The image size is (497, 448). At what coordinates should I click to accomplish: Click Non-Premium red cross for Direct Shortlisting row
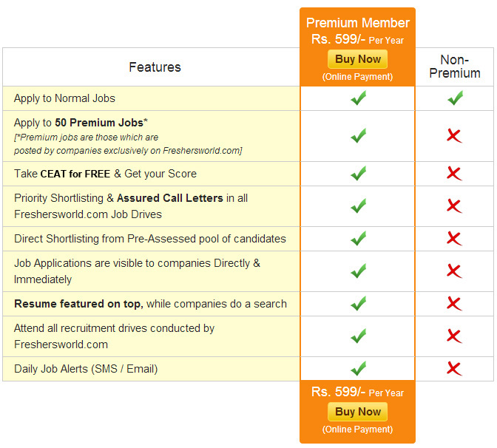click(x=454, y=239)
